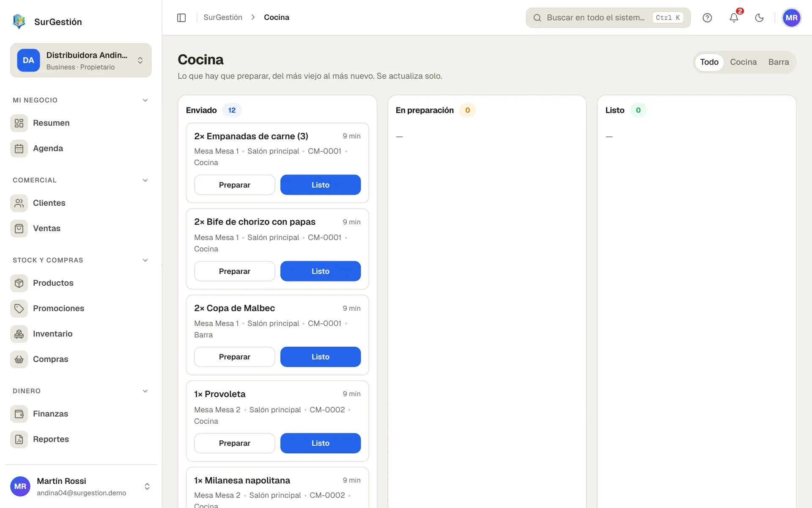This screenshot has width=812, height=508.
Task: Click the SurGestión logo icon
Action: tap(19, 22)
